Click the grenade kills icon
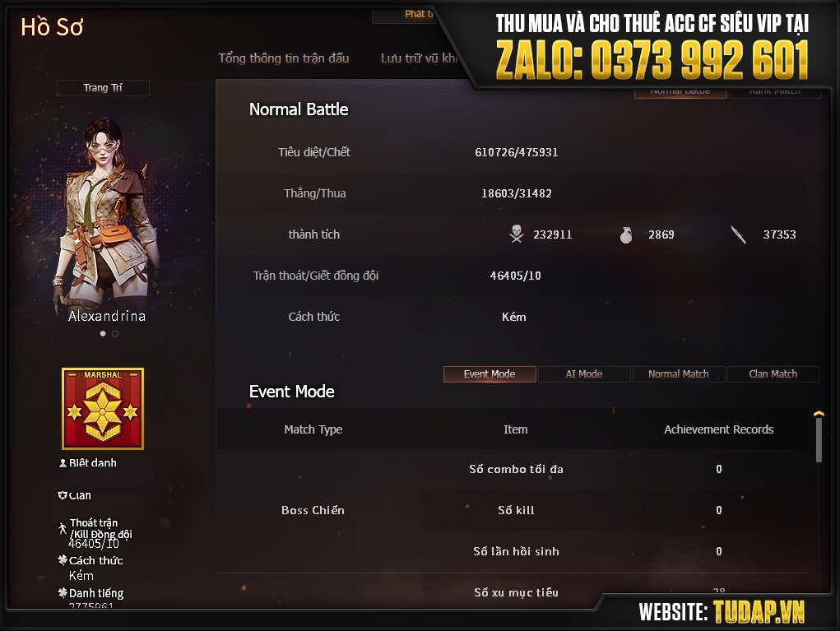Viewport: 840px width, 631px height. tap(626, 234)
